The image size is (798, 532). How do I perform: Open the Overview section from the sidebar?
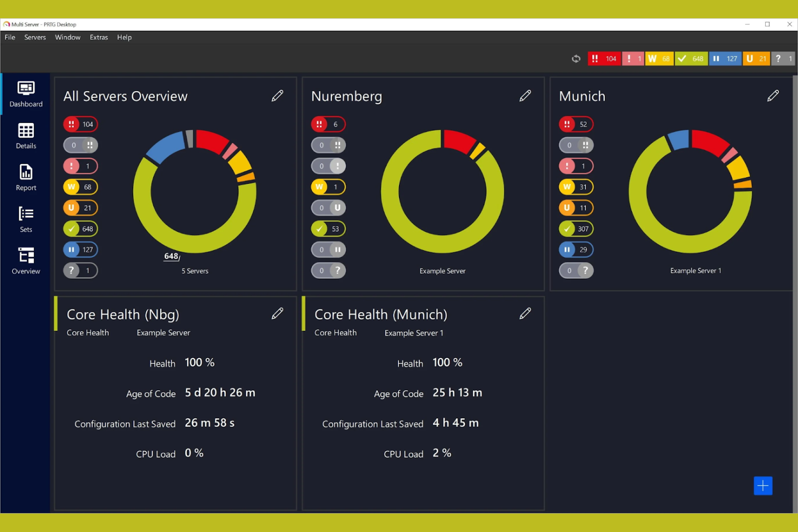[25, 260]
